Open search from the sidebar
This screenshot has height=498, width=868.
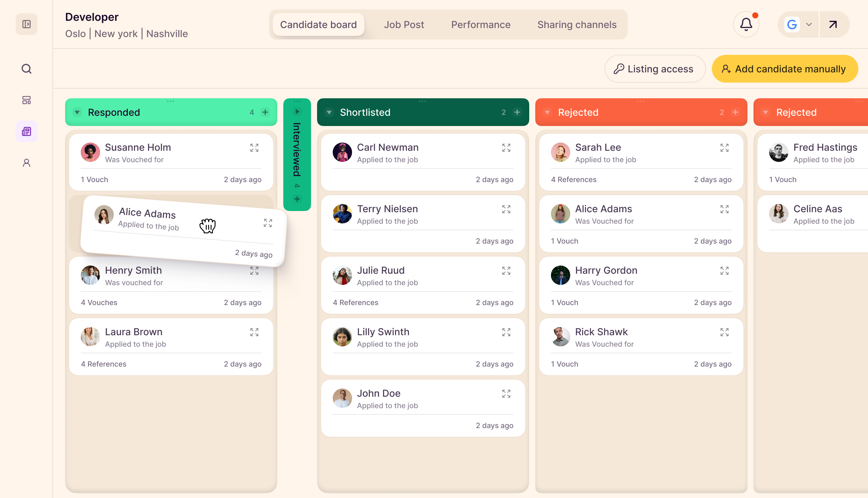coord(26,69)
